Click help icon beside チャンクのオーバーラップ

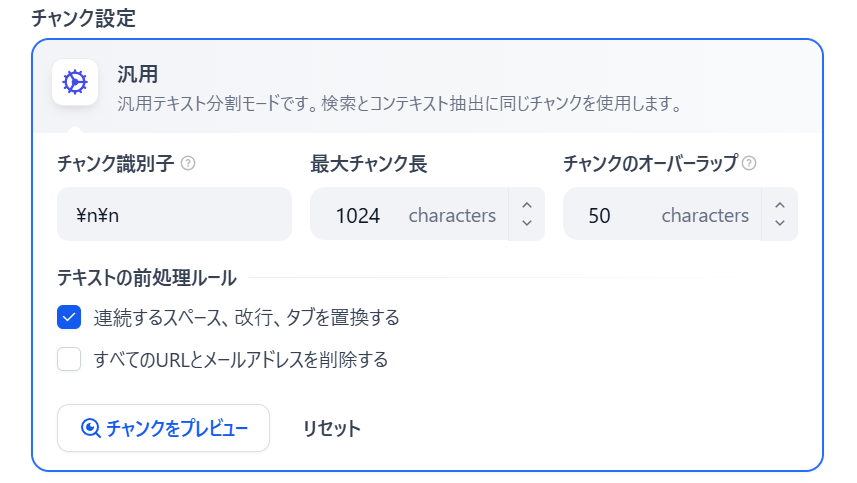[749, 163]
